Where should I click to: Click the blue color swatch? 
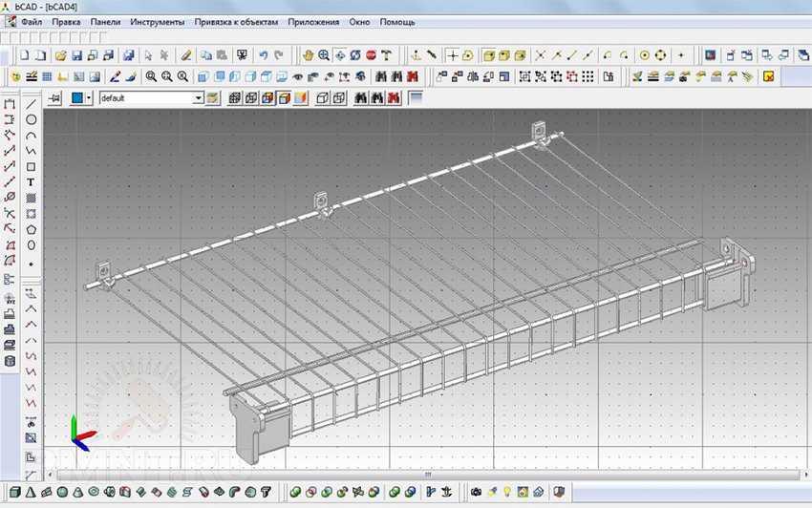coord(76,97)
